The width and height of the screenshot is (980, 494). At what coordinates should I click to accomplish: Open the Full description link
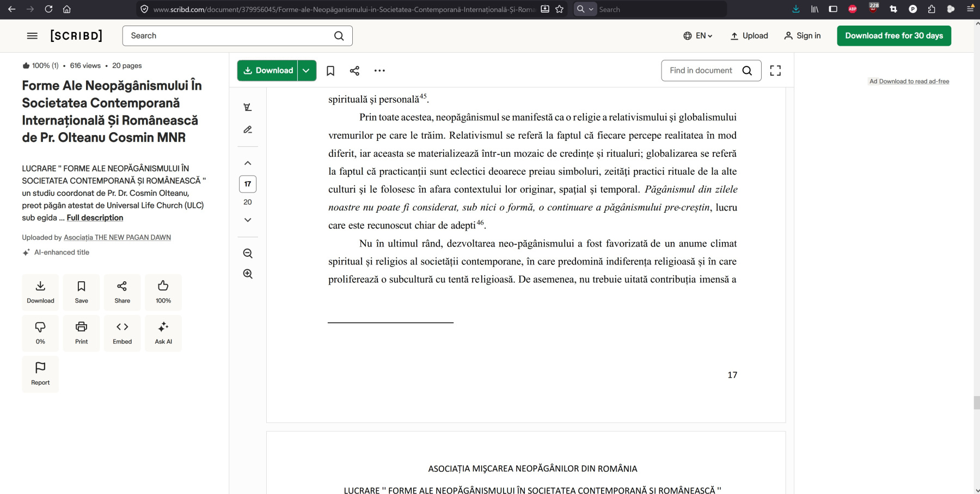[95, 218]
